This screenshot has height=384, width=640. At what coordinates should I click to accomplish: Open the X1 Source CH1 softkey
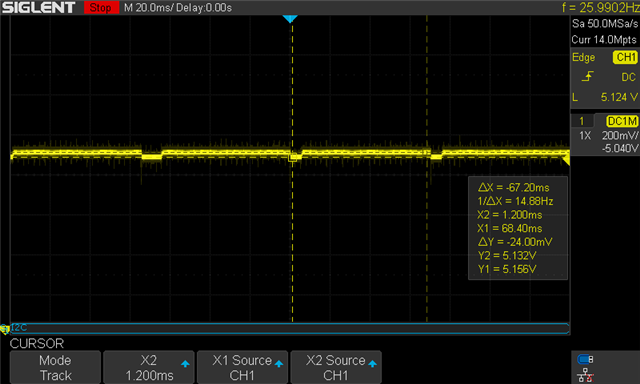242,367
